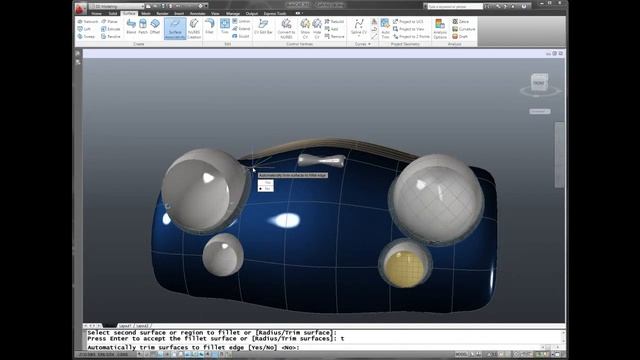Click Project to 2 Points
640x360 pixels.
point(411,36)
